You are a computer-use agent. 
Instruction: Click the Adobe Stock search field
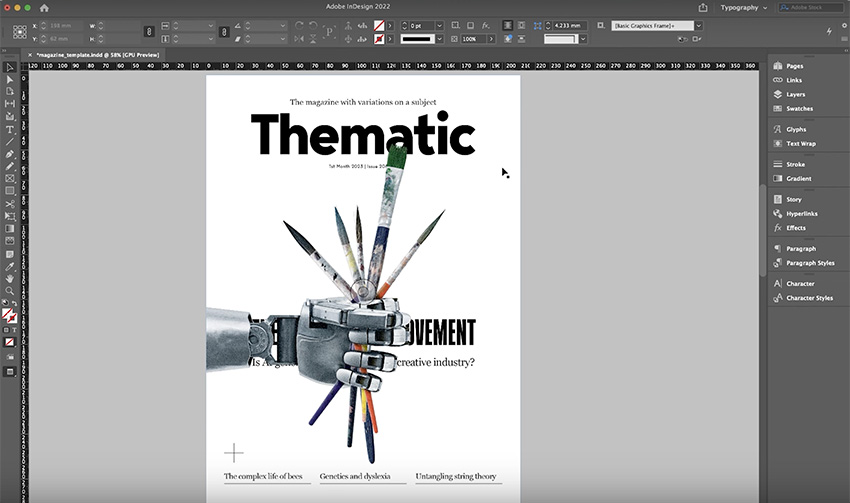coord(814,7)
